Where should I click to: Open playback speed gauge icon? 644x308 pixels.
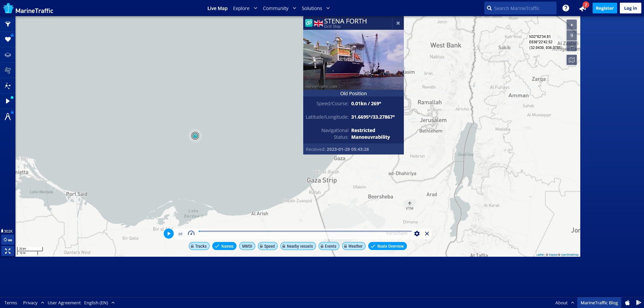pos(191,234)
